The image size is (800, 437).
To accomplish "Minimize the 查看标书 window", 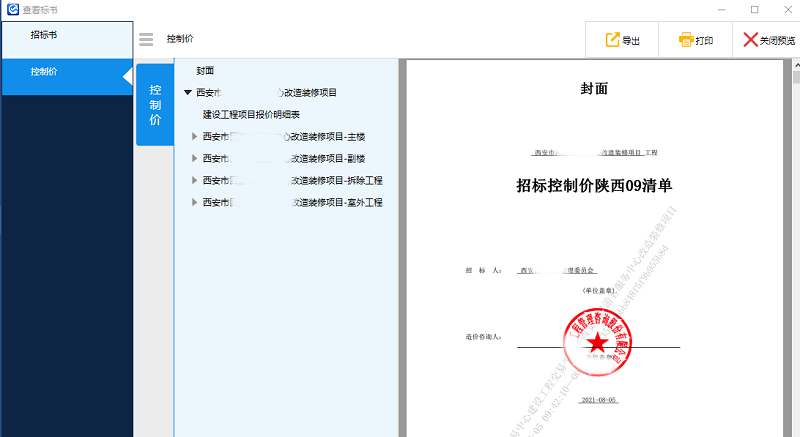I will point(721,10).
